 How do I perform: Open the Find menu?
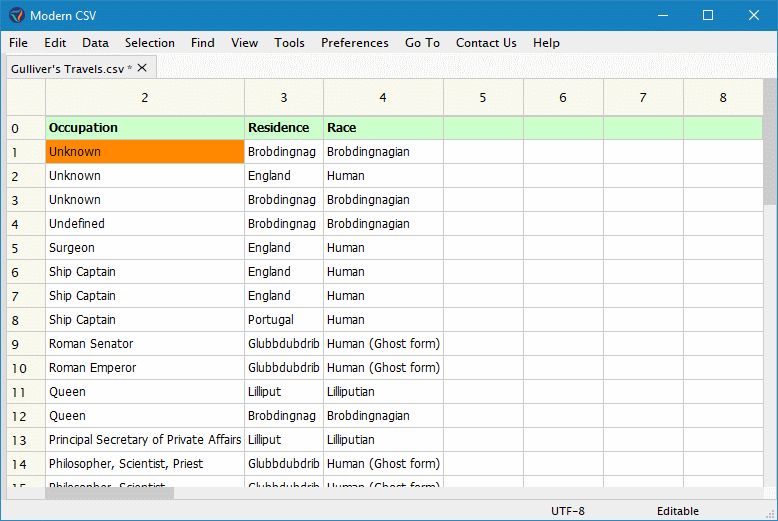[x=202, y=43]
